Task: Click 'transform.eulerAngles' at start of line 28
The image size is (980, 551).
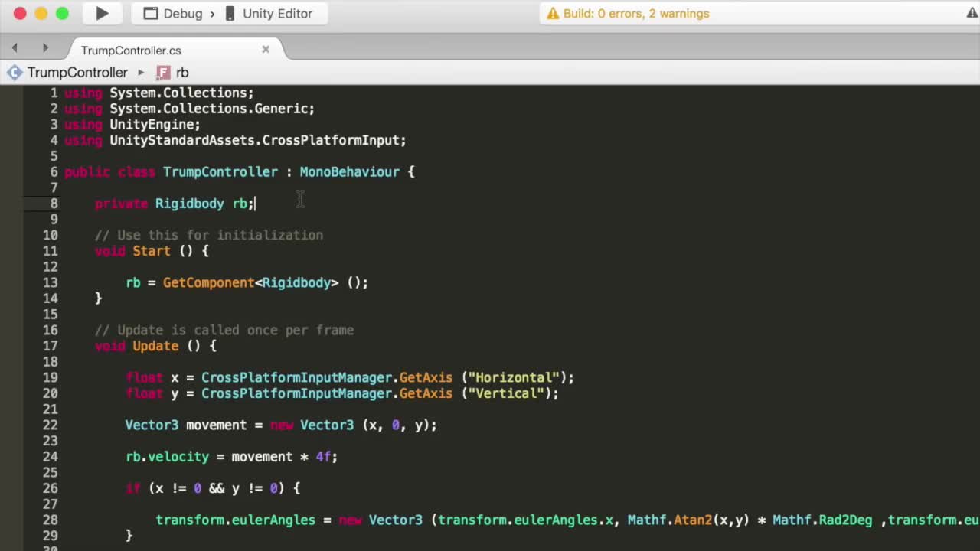Action: click(235, 520)
